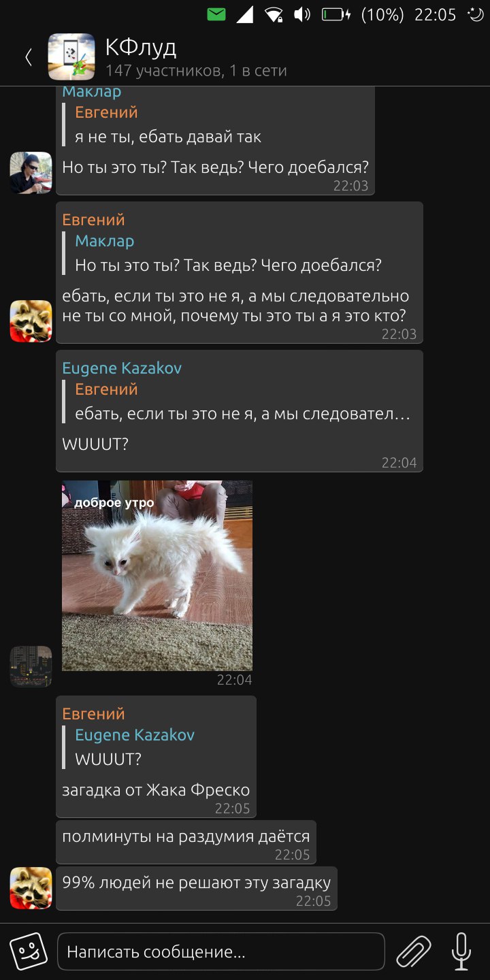Tap the battery indicator icon
This screenshot has width=490, height=980.
point(336,14)
